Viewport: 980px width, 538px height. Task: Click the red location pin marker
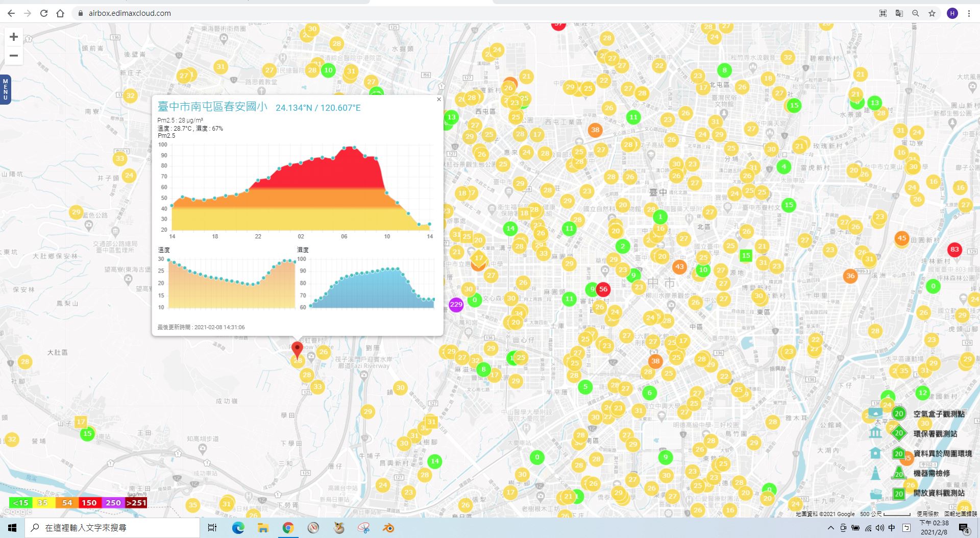tap(297, 350)
